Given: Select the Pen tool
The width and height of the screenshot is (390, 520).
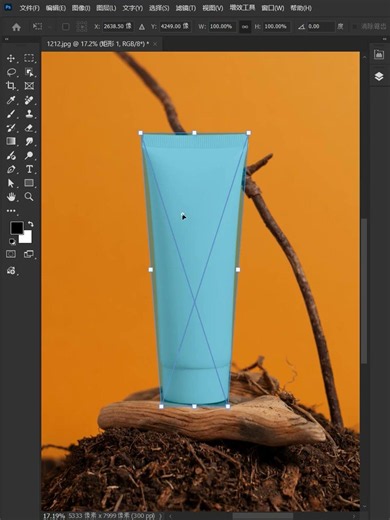Looking at the screenshot, I should point(11,169).
